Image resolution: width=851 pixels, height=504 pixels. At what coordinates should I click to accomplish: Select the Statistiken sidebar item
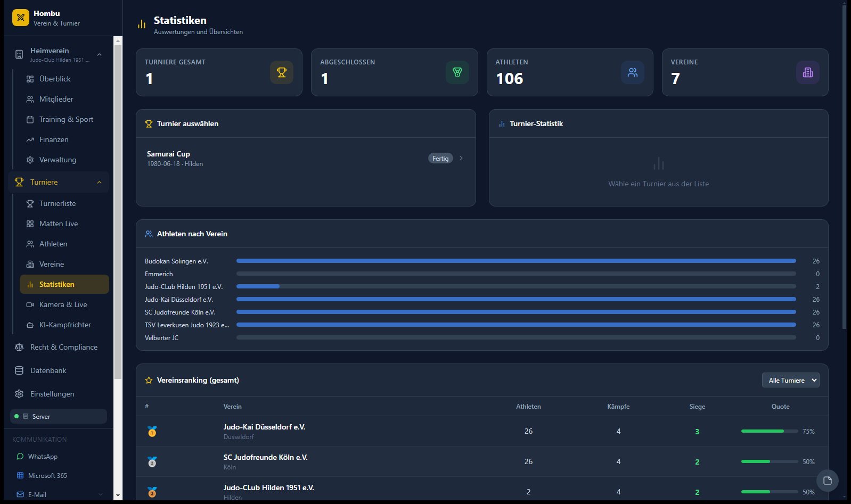pyautogui.click(x=64, y=284)
